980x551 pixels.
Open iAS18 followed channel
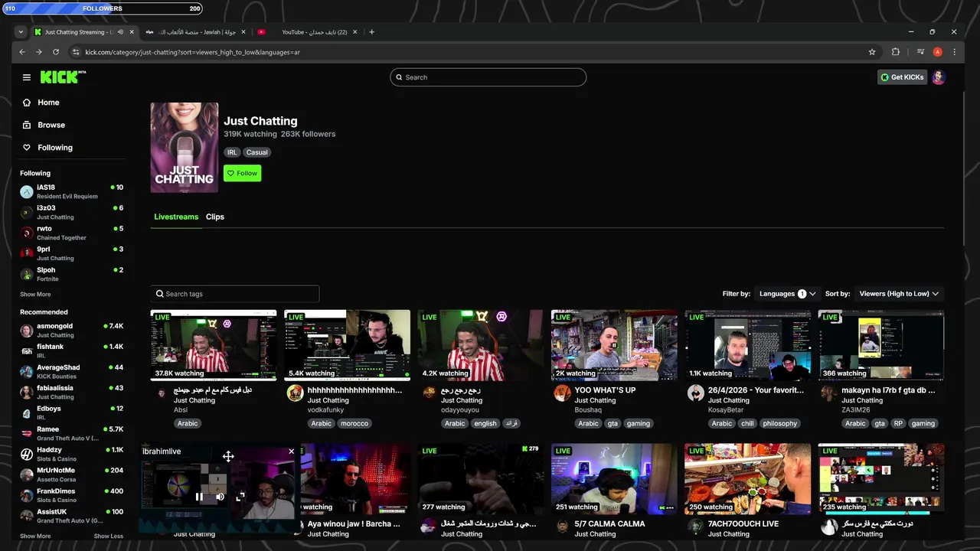71,191
